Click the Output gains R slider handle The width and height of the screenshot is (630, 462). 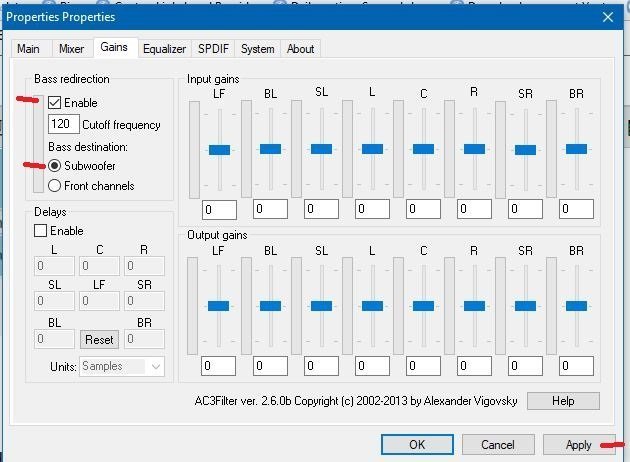[475, 306]
